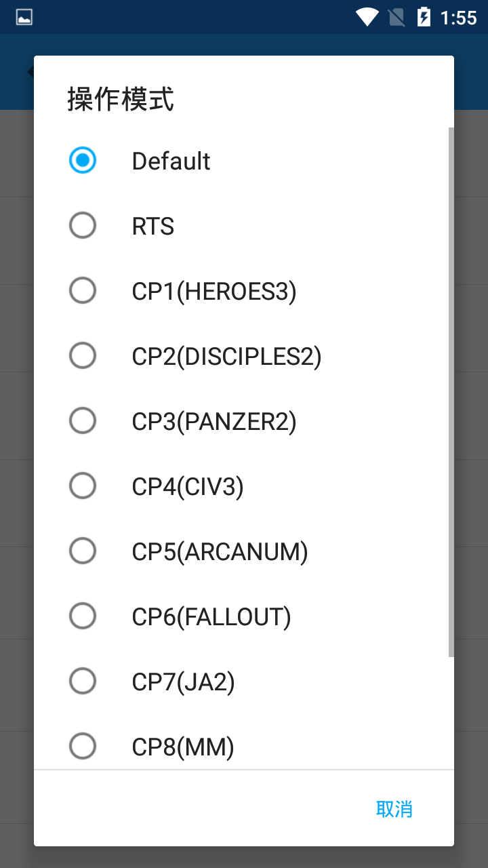Select CP4(CIV3) radio button
Viewport: 488px width, 868px height.
83,486
